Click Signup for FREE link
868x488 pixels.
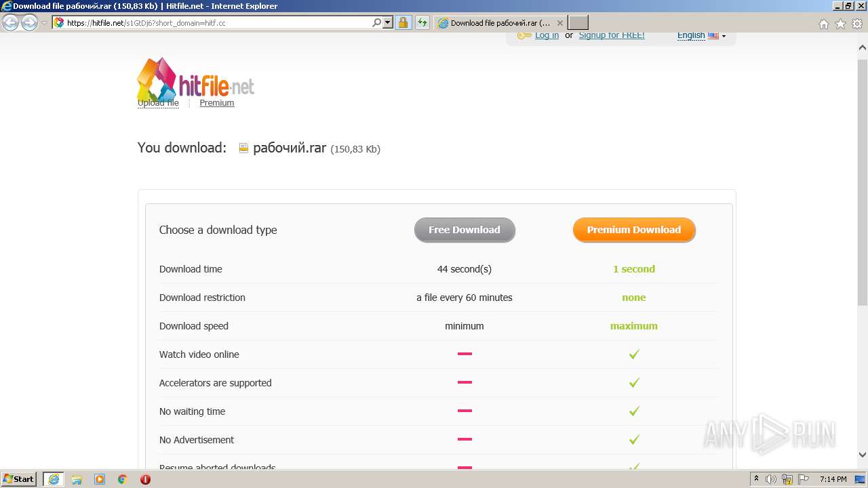(x=612, y=35)
